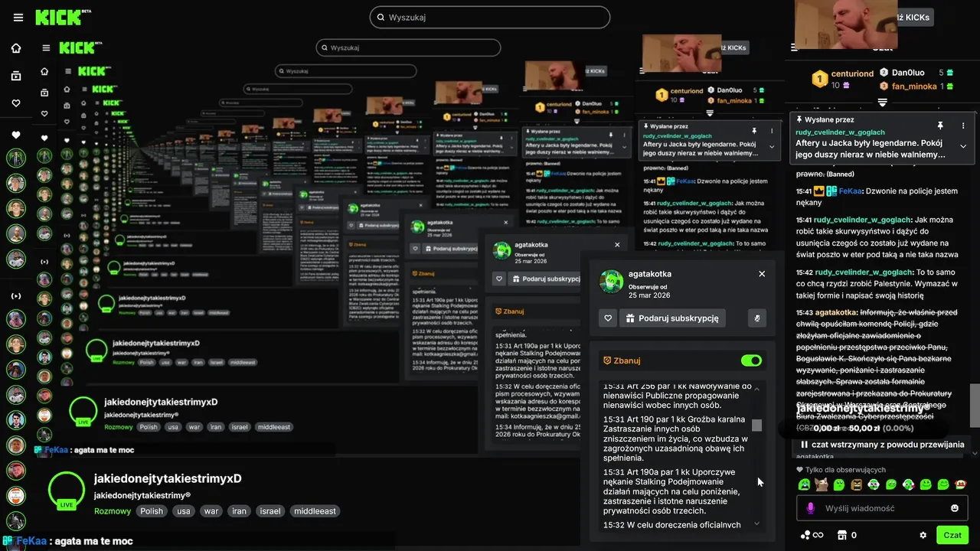Click the largest 'jakiedonejtytakiestrimyxD' stream title

pos(168,478)
